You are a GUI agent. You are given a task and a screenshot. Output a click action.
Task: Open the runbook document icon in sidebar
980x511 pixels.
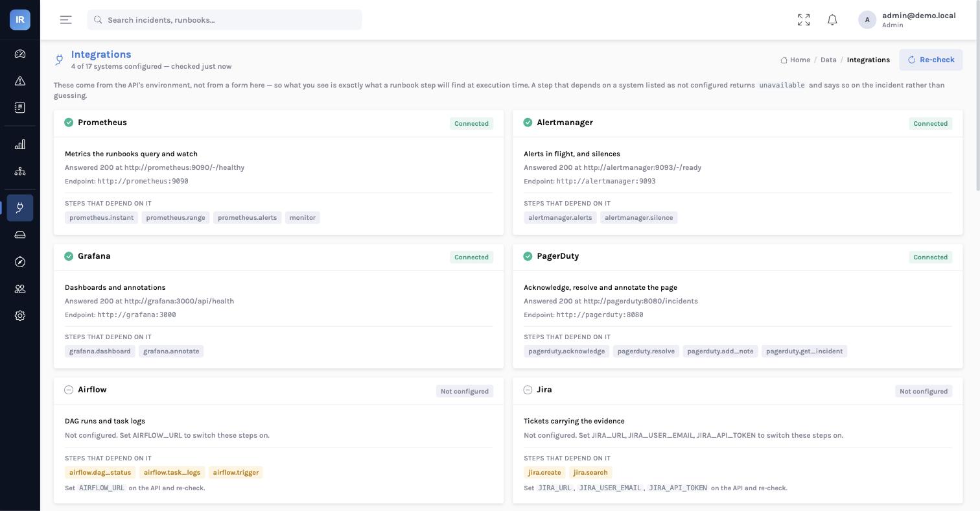(x=20, y=108)
